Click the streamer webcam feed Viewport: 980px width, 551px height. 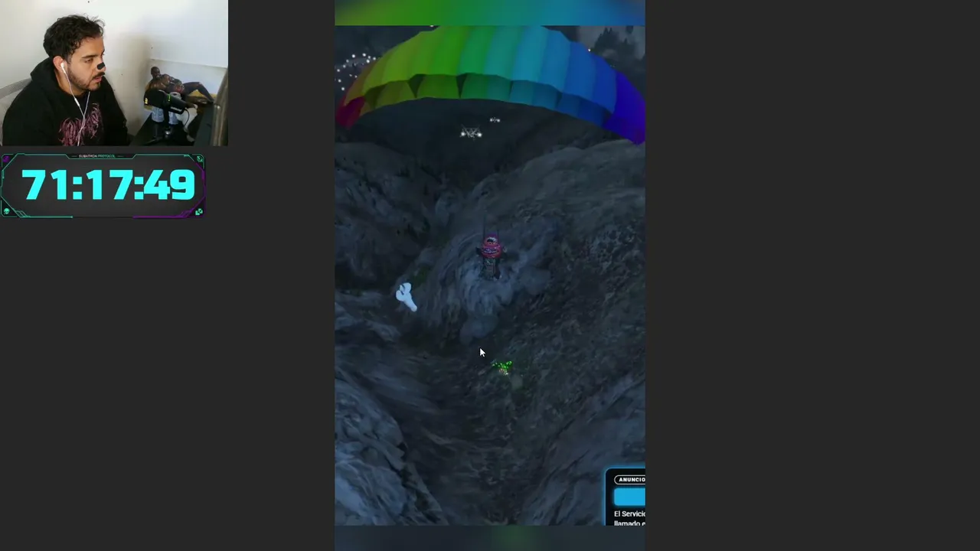114,73
